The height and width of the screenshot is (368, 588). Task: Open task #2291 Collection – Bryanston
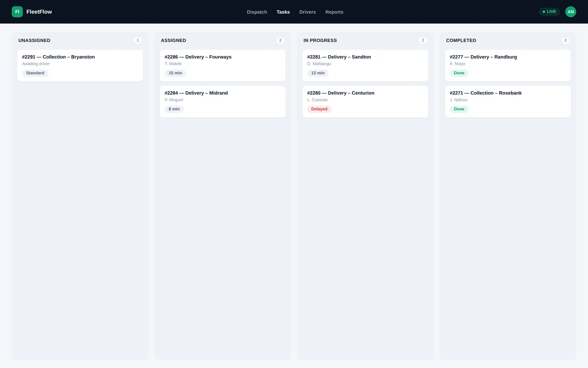(x=80, y=66)
